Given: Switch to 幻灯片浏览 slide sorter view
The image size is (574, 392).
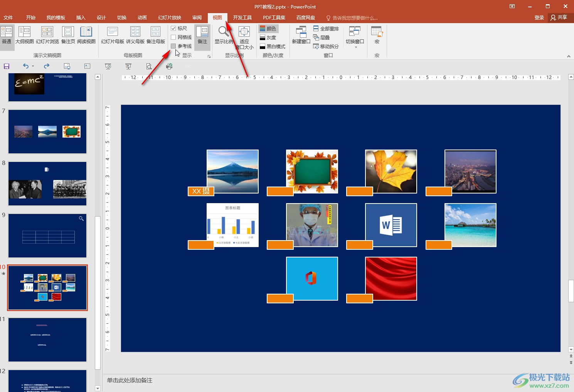Looking at the screenshot, I should 47,35.
